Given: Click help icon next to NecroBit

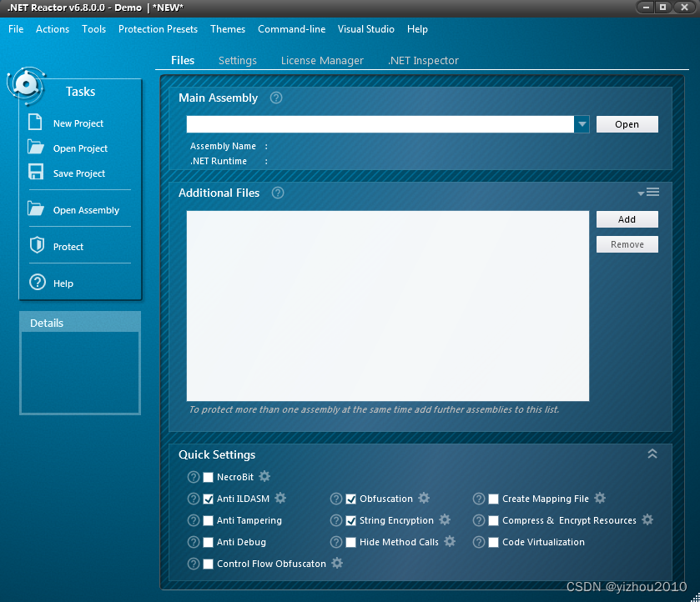Looking at the screenshot, I should point(194,477).
